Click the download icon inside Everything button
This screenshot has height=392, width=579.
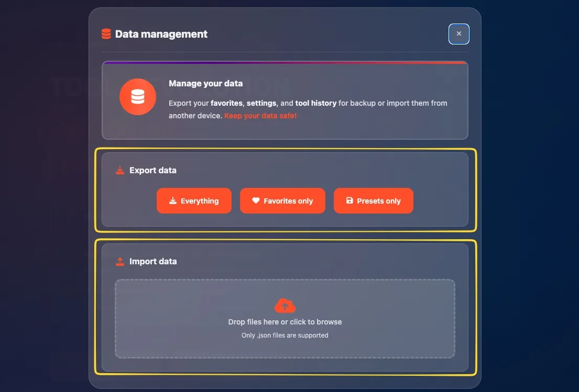pos(172,200)
